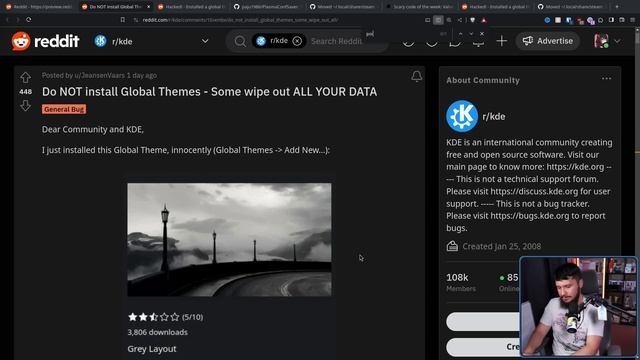Image resolution: width=640 pixels, height=360 pixels.
Task: Remove r/kde filter from search
Action: click(297, 41)
